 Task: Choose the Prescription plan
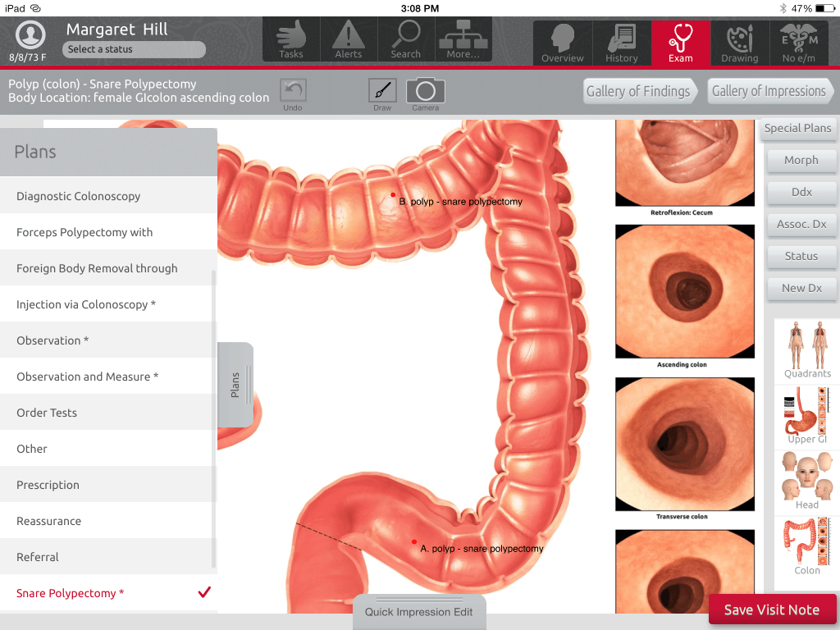[109, 485]
